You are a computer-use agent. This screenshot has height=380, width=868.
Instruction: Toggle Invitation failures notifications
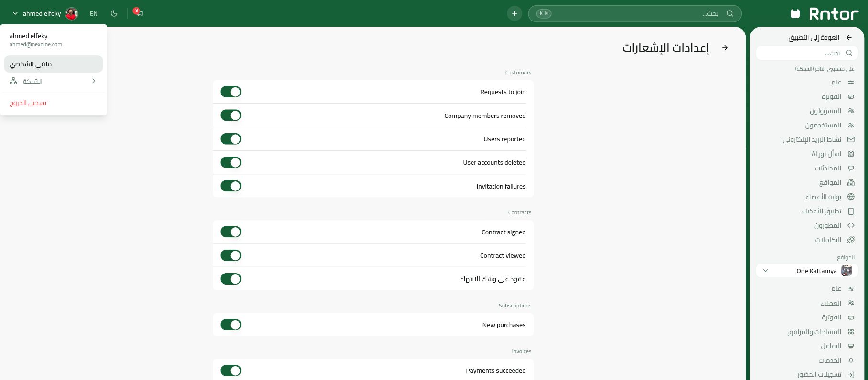pyautogui.click(x=231, y=186)
